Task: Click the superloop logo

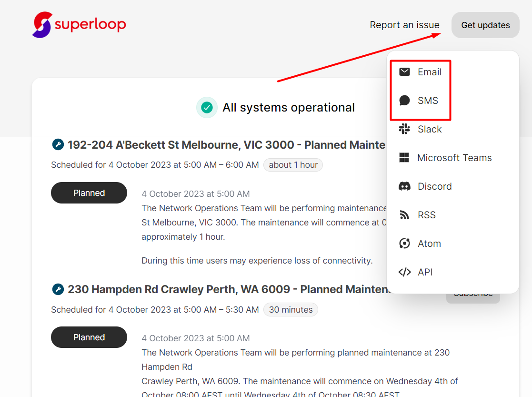Action: [x=79, y=24]
